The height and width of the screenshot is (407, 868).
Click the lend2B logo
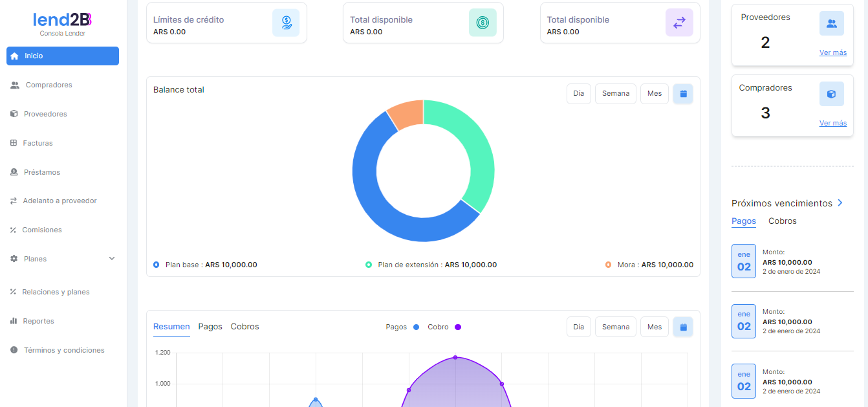(62, 20)
